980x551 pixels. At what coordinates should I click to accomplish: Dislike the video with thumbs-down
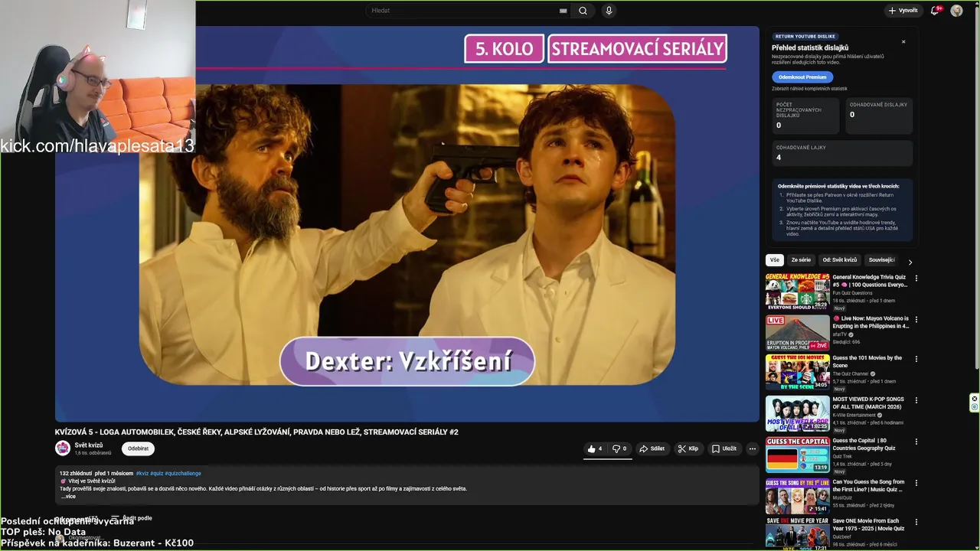coord(619,449)
